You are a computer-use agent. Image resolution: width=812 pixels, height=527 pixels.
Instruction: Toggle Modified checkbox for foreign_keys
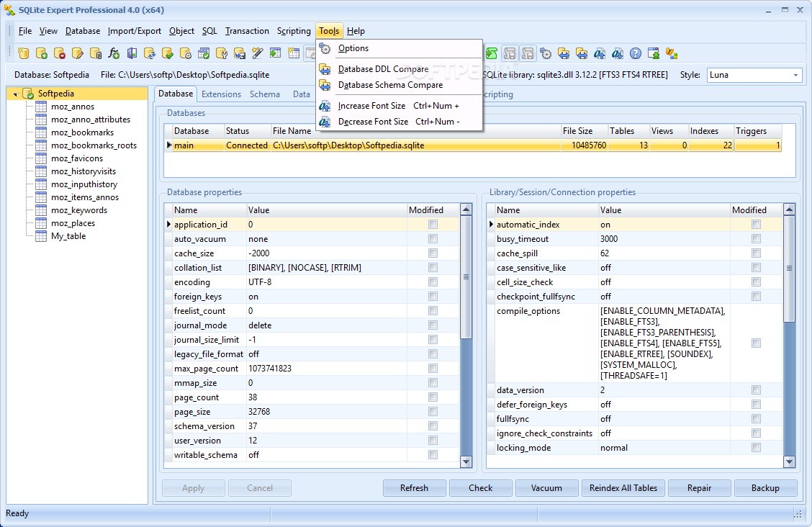tap(433, 297)
